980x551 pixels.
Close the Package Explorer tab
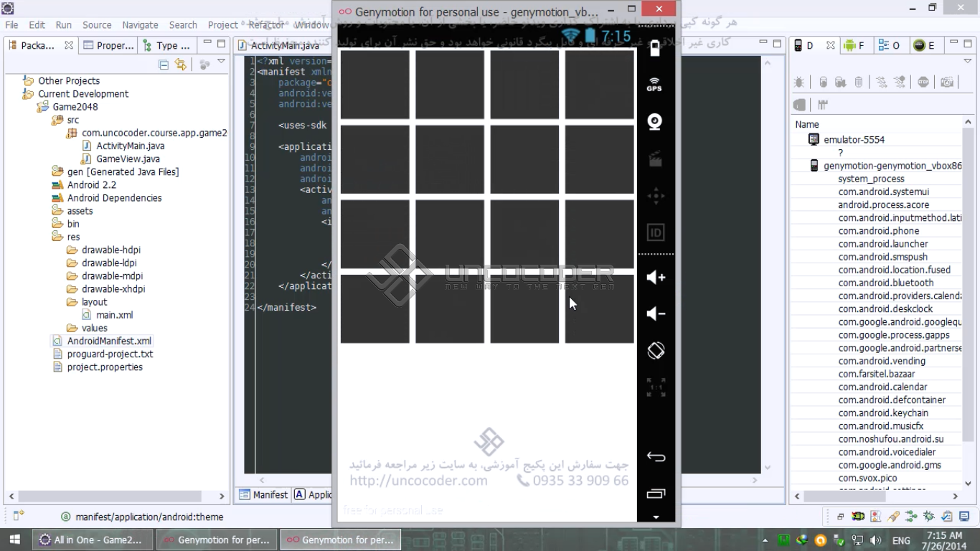[x=69, y=45]
